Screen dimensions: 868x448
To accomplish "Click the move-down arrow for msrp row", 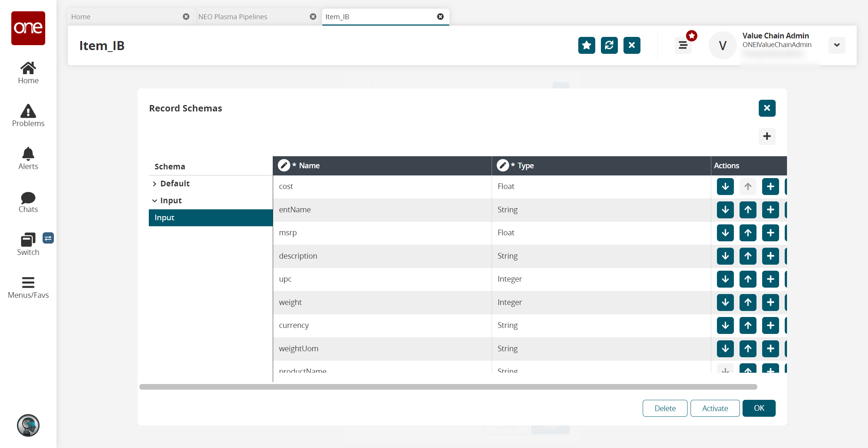I will point(724,233).
